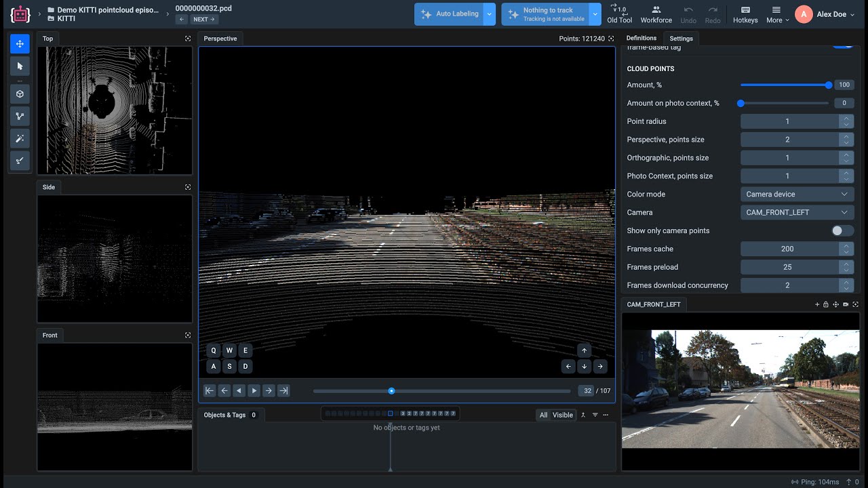Open the Workforce panel
This screenshot has height=488, width=868.
tap(656, 14)
